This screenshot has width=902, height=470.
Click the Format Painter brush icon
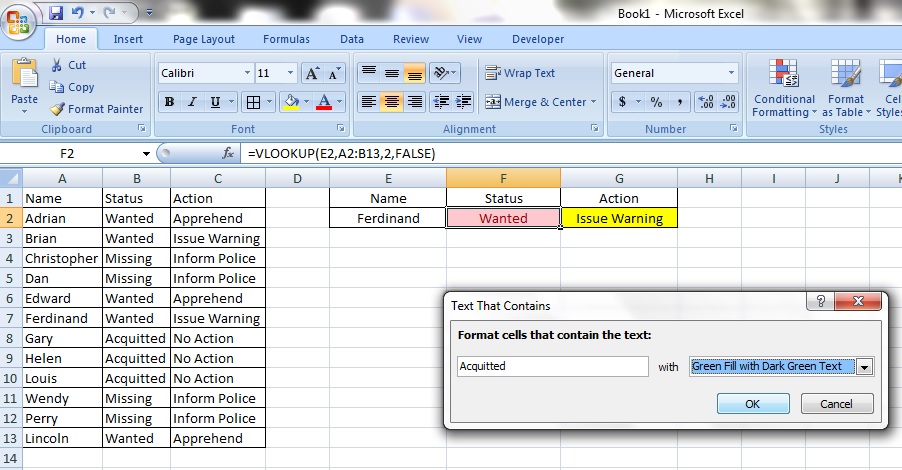point(57,109)
